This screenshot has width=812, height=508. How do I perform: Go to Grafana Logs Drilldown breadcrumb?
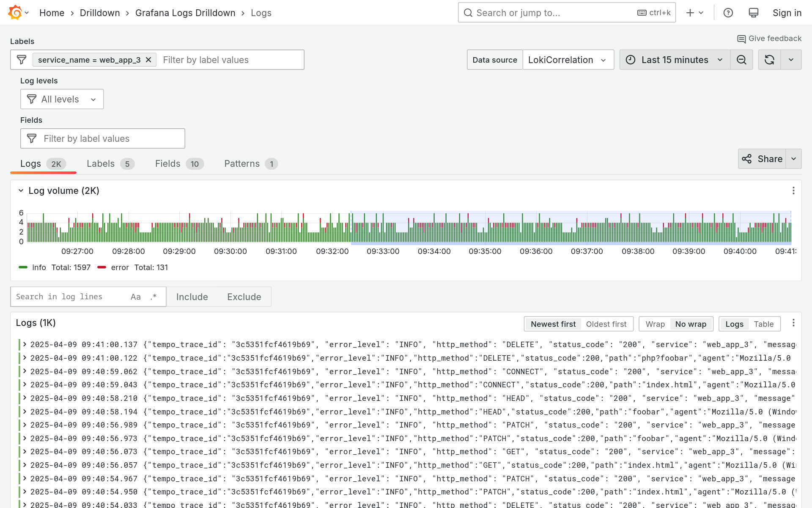pos(185,13)
